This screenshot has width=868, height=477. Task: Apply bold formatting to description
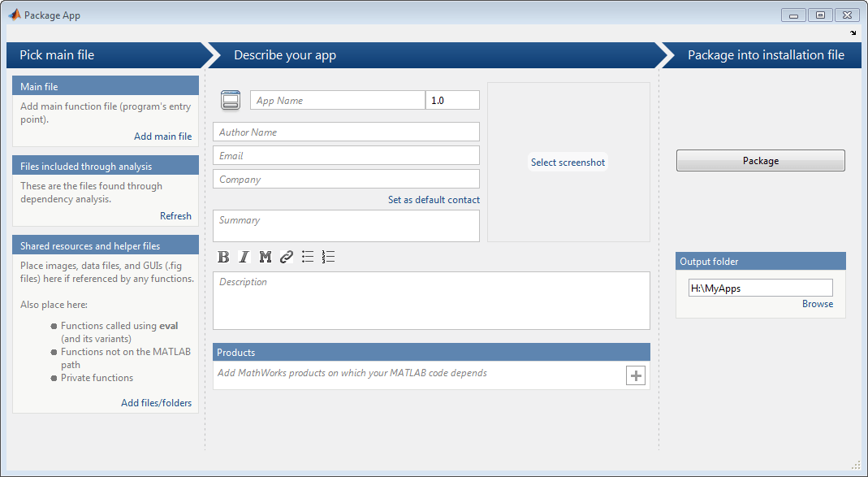click(x=223, y=257)
